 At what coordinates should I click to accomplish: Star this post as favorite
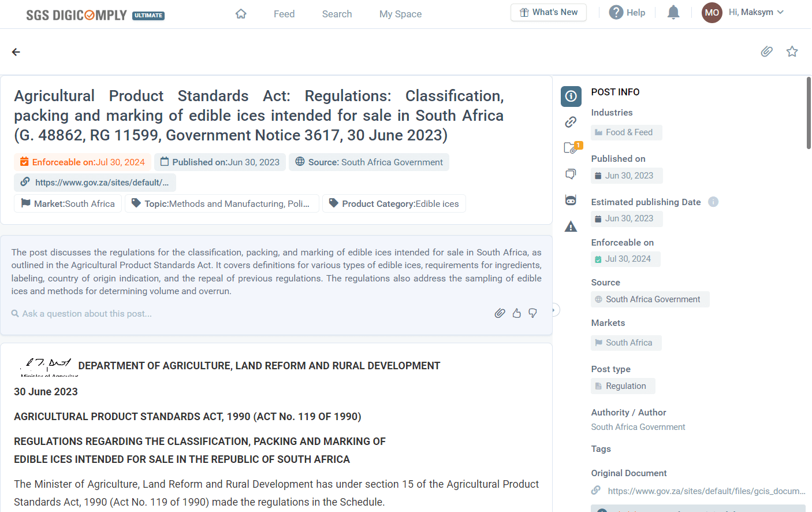point(792,51)
